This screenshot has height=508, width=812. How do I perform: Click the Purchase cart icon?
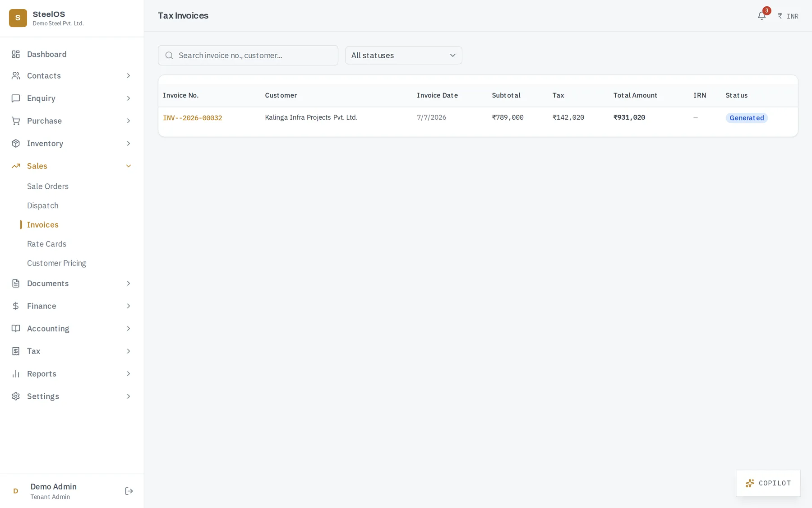tap(16, 121)
